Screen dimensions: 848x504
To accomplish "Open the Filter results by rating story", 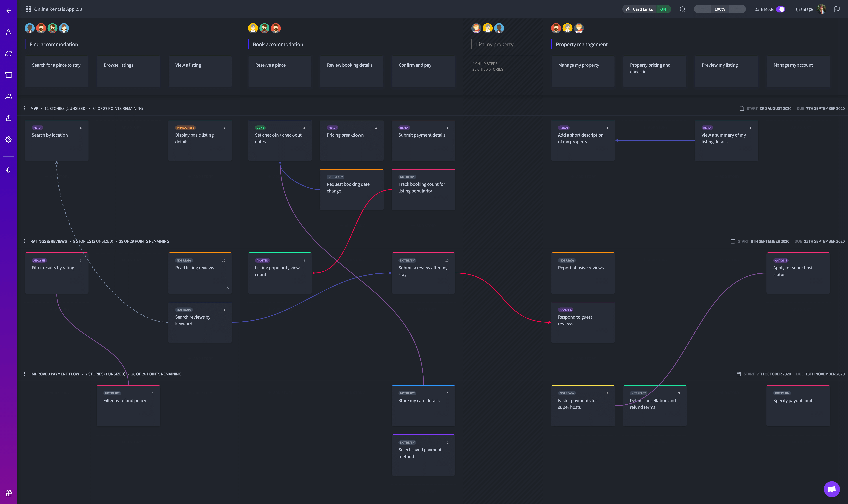I will tap(56, 273).
